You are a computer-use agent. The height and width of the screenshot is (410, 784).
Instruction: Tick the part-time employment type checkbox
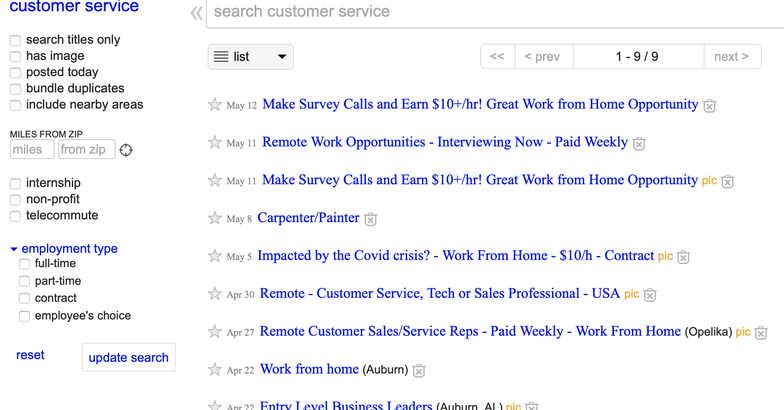tap(24, 281)
